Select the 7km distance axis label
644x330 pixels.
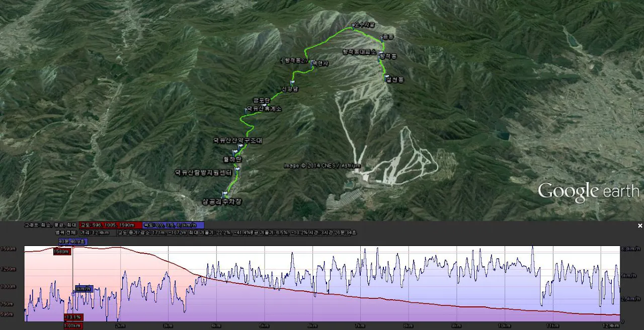360,326
